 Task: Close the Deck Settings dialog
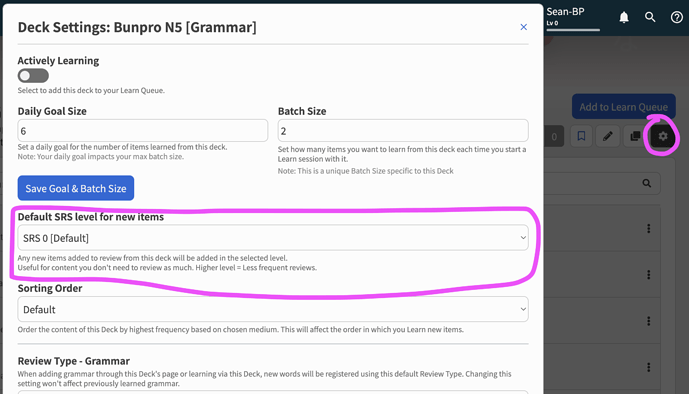(523, 27)
